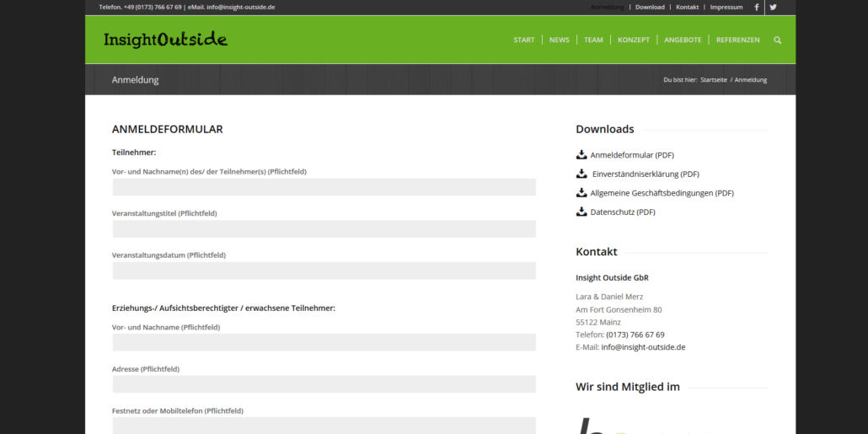Click download icon beside Anmeldeformular (PDF)

[x=581, y=155]
